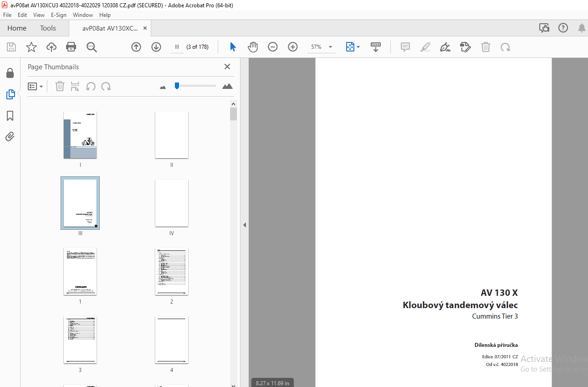The image size is (588, 387).
Task: Zoom in with plus icon
Action: 293,47
